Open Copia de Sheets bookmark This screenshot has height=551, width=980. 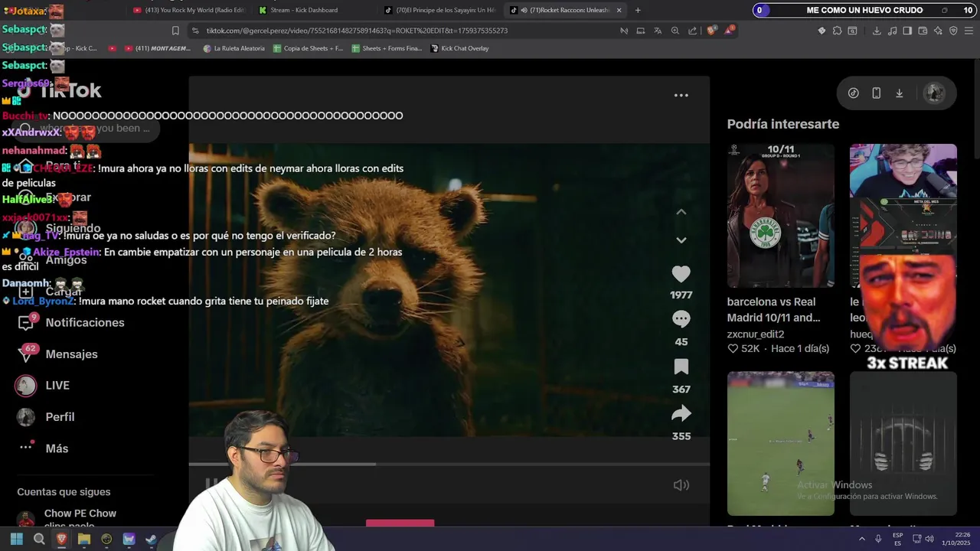308,48
